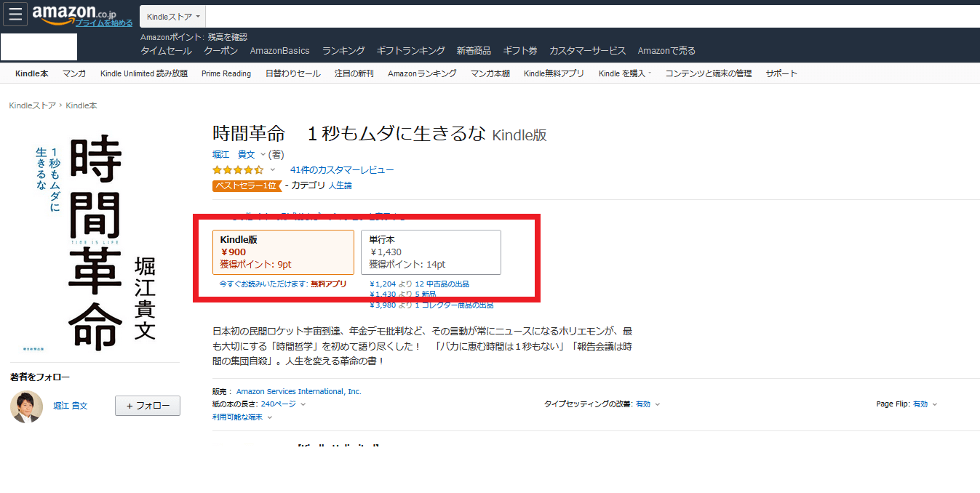Click the Kindle本 breadcrumb link
Screen dimensions: 980x493
click(81, 105)
